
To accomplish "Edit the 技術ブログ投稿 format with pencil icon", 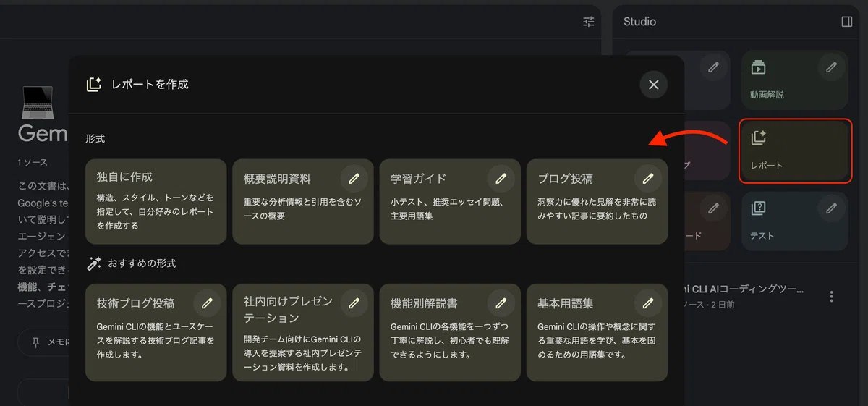I will (x=207, y=303).
